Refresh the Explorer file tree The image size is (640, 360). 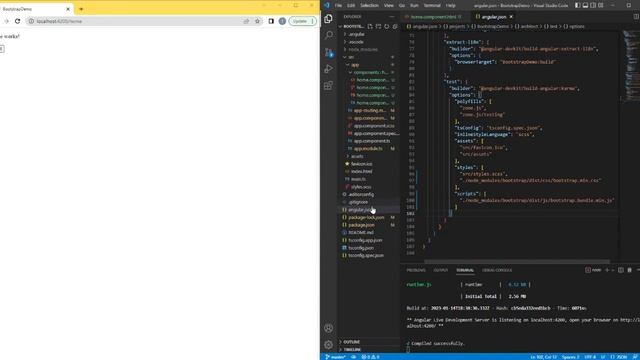point(387,26)
